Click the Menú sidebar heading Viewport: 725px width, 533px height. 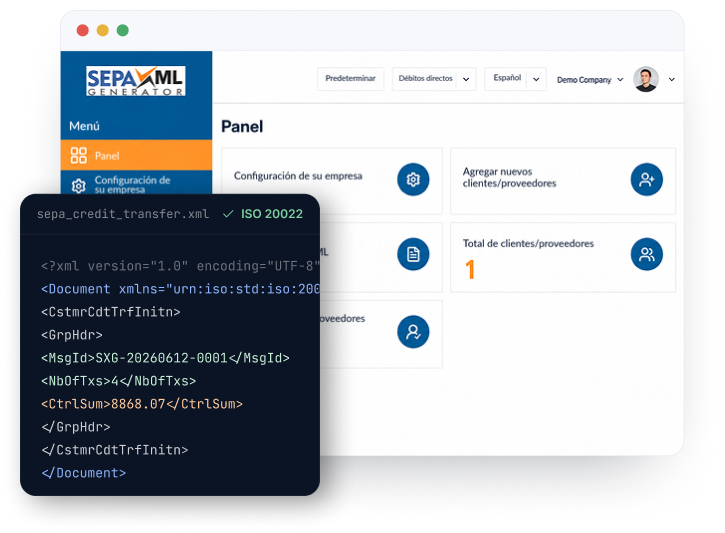click(84, 126)
